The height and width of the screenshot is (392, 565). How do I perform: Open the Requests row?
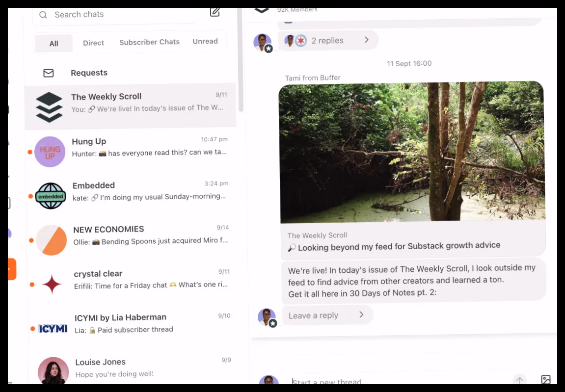tap(130, 73)
